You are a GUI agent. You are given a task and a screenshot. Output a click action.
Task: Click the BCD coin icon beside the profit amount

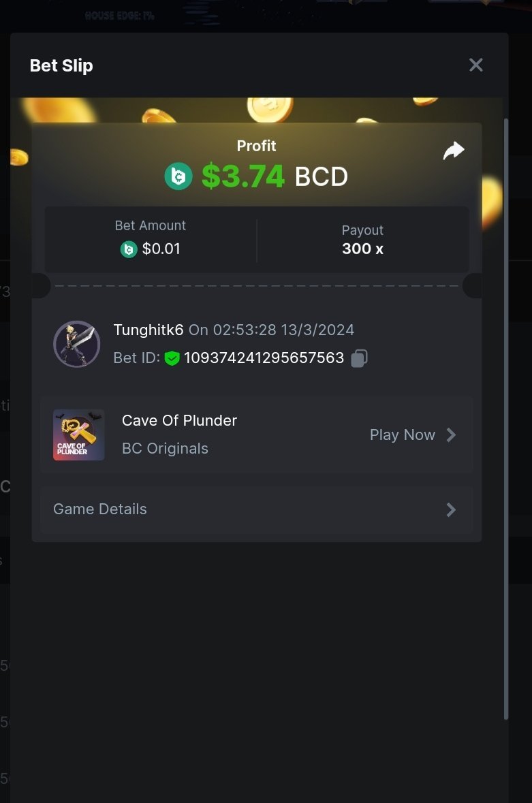click(x=178, y=176)
